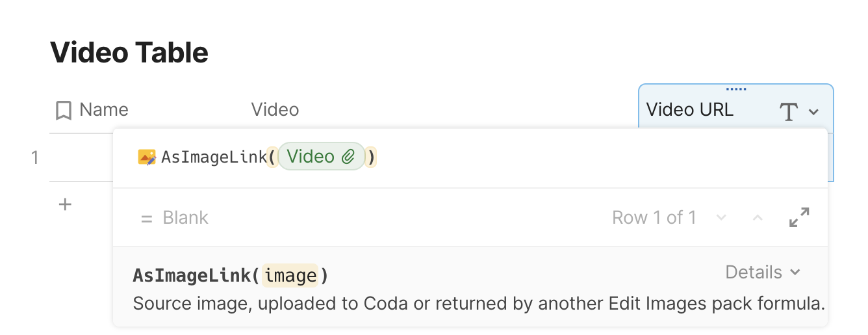Screen dimensions: 868x335
Task: Click the Video Table title
Action: [129, 52]
